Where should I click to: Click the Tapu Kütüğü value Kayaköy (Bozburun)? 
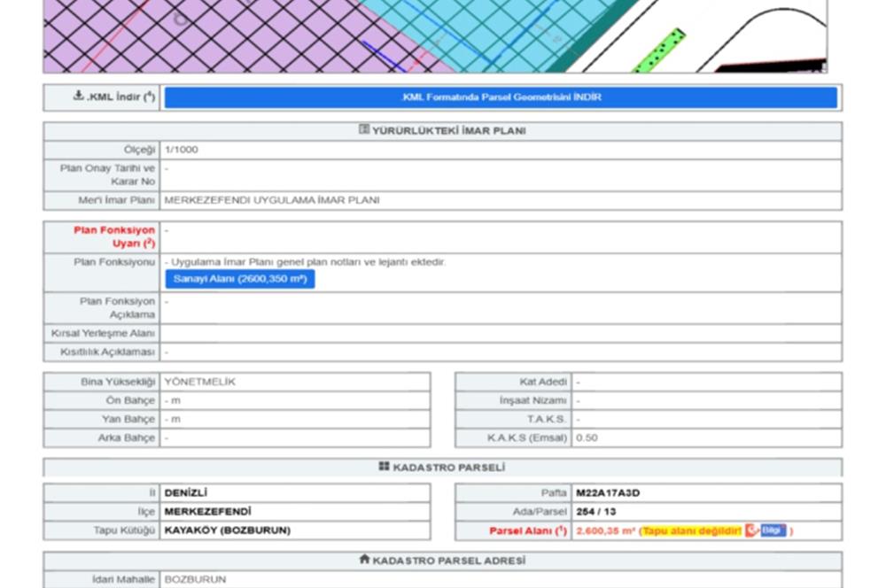(x=227, y=530)
